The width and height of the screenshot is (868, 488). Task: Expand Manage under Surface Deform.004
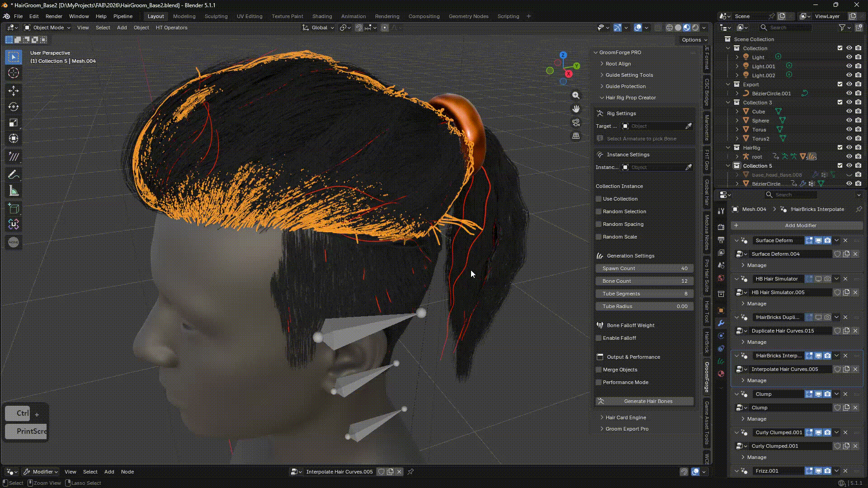[x=756, y=265]
